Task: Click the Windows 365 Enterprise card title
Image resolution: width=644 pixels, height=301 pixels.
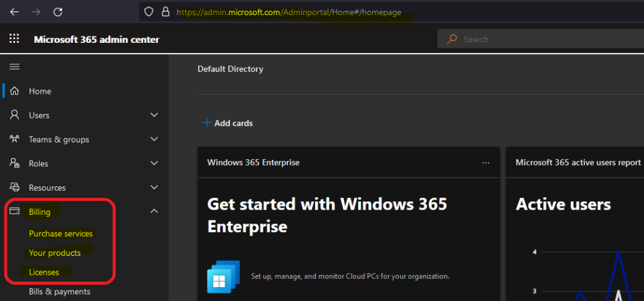Action: [x=253, y=162]
